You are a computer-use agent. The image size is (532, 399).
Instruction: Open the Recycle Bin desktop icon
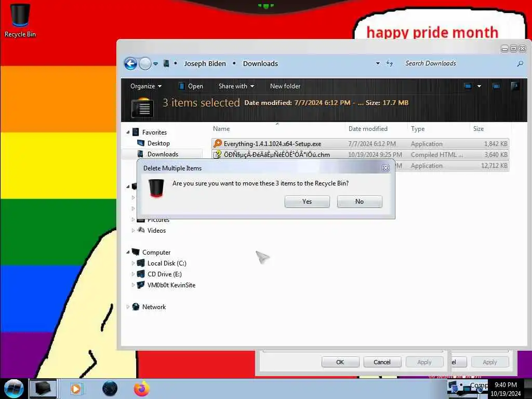coord(20,20)
